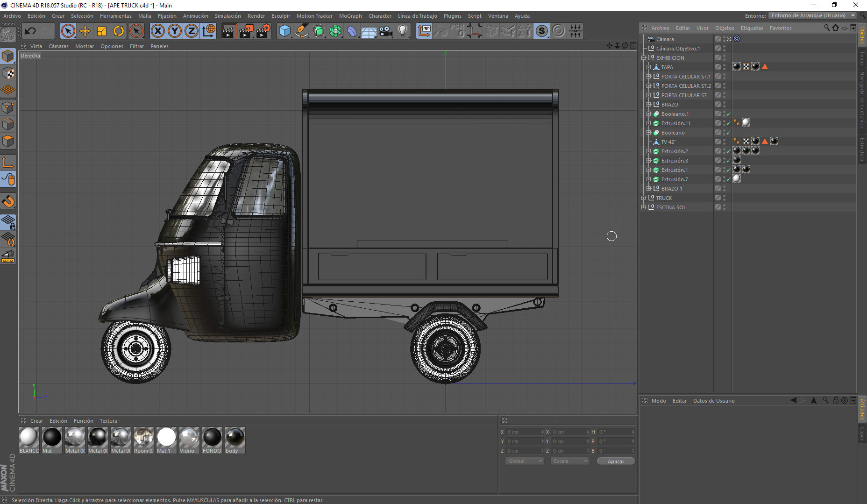Viewport: 867px width, 504px height.
Task: Toggle visibility dots of TAPA object
Action: [x=724, y=67]
